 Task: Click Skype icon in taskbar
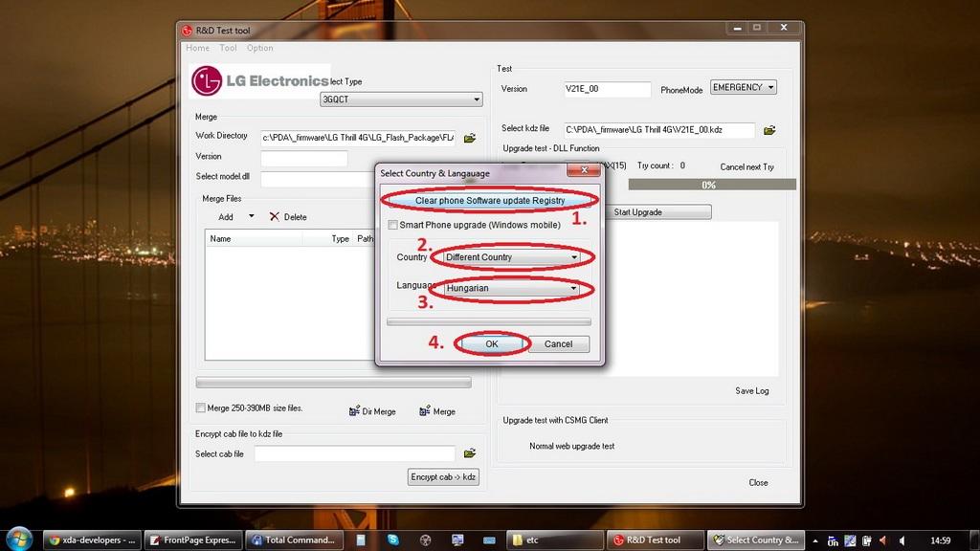393,540
